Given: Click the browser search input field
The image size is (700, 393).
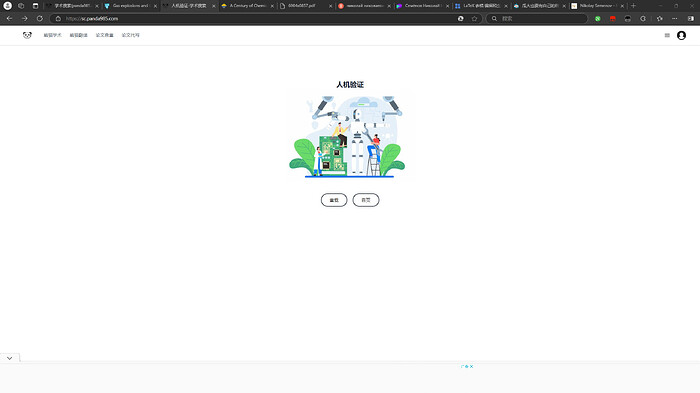Looking at the screenshot, I should [537, 18].
